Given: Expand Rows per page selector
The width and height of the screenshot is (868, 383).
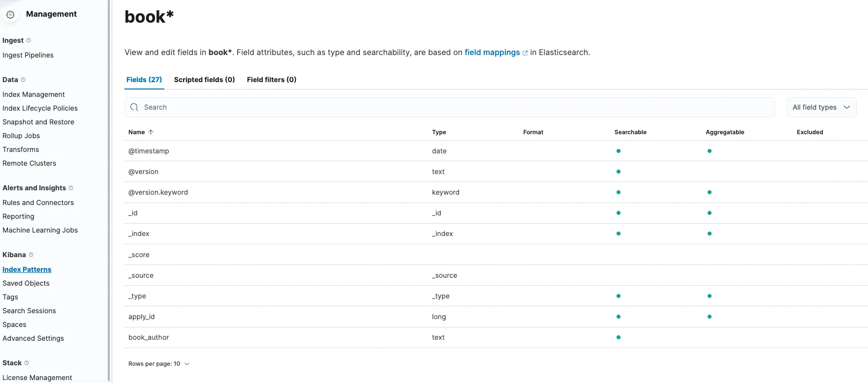Looking at the screenshot, I should [159, 364].
